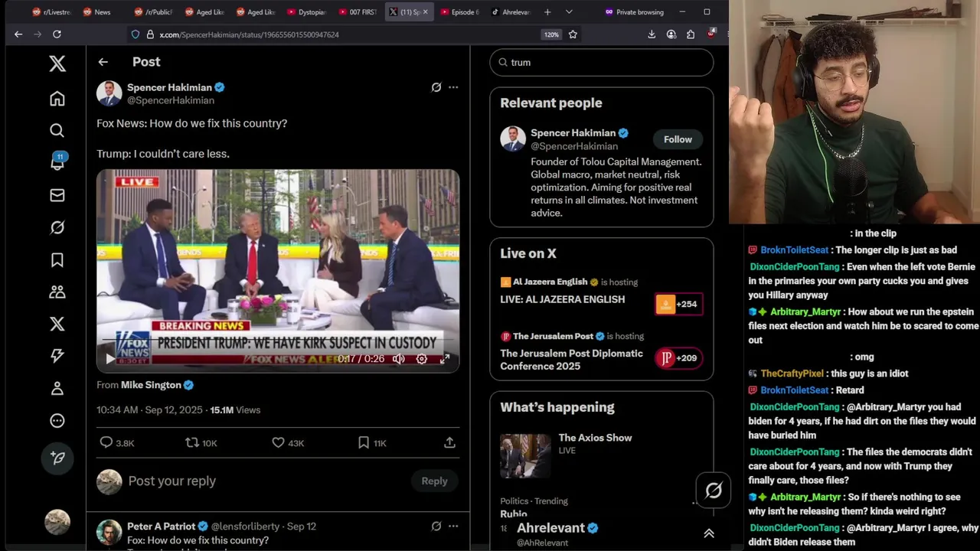980x551 pixels.
Task: Expand video to fullscreen
Action: 445,358
